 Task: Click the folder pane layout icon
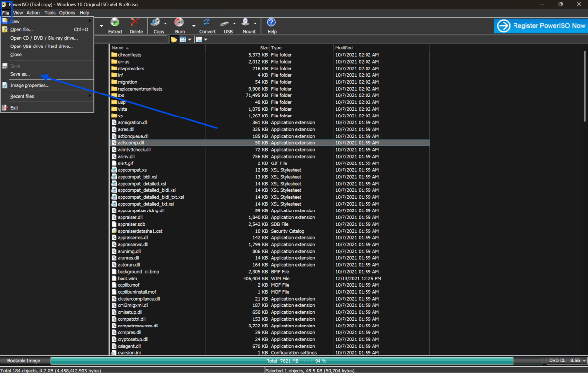199,40
